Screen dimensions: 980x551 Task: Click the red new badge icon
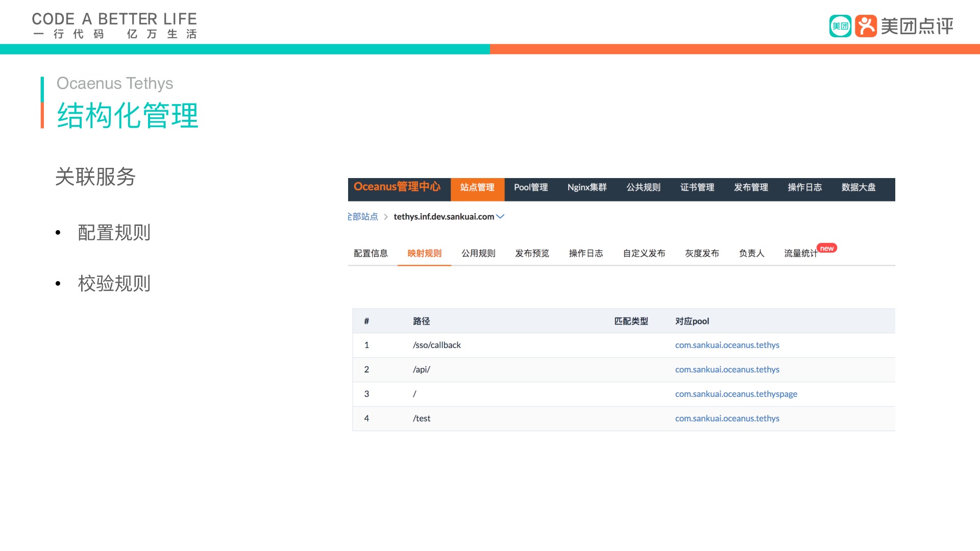pos(827,248)
